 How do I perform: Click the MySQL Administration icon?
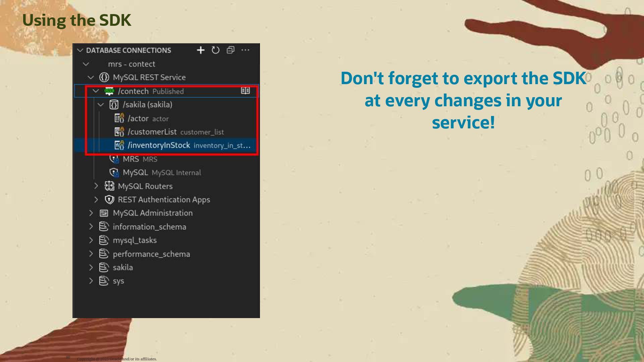coord(104,213)
